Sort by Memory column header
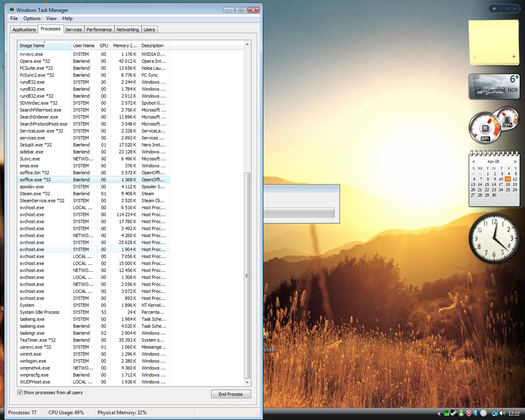 point(125,46)
